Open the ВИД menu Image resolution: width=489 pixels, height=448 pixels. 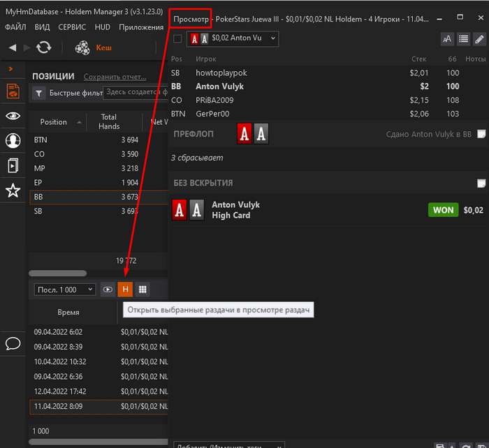(42, 27)
